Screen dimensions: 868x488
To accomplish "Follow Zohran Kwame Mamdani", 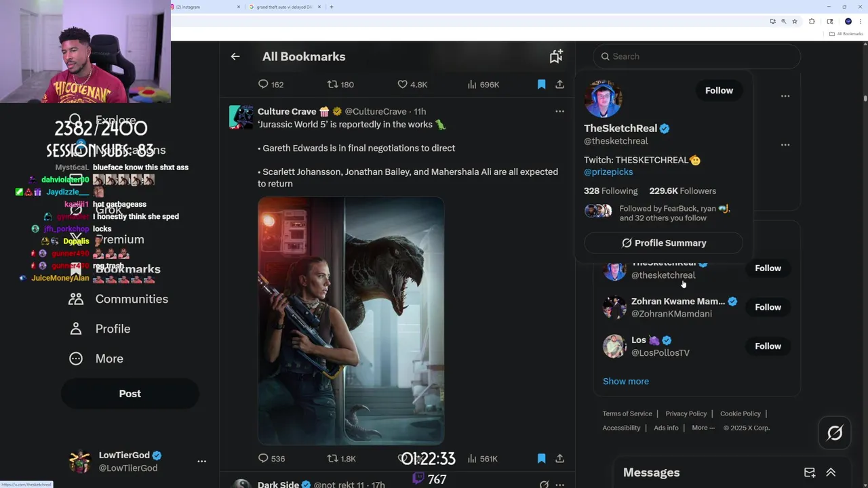I will (x=768, y=307).
